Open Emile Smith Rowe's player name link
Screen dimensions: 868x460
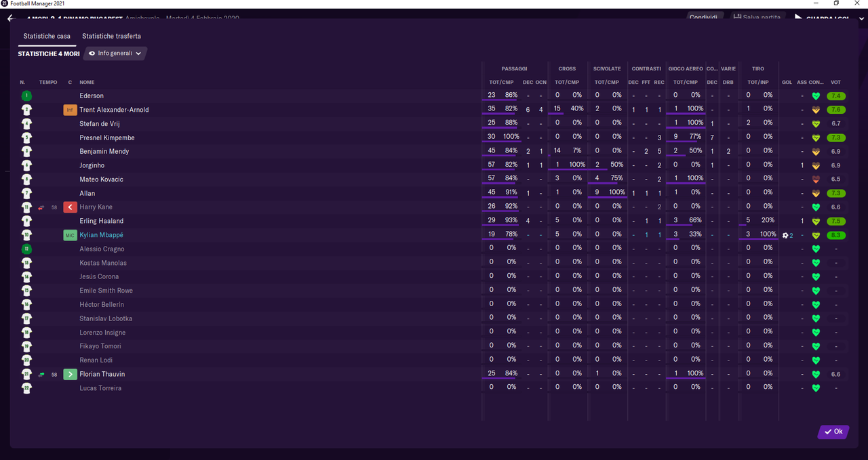(106, 291)
